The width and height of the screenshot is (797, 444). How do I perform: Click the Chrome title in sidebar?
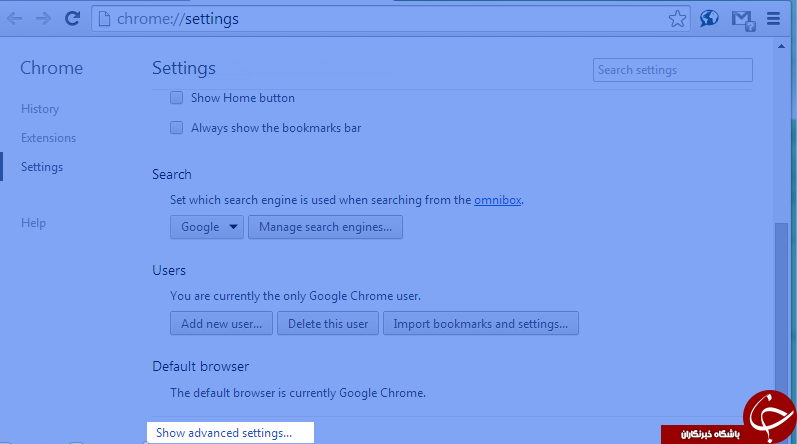(x=51, y=68)
